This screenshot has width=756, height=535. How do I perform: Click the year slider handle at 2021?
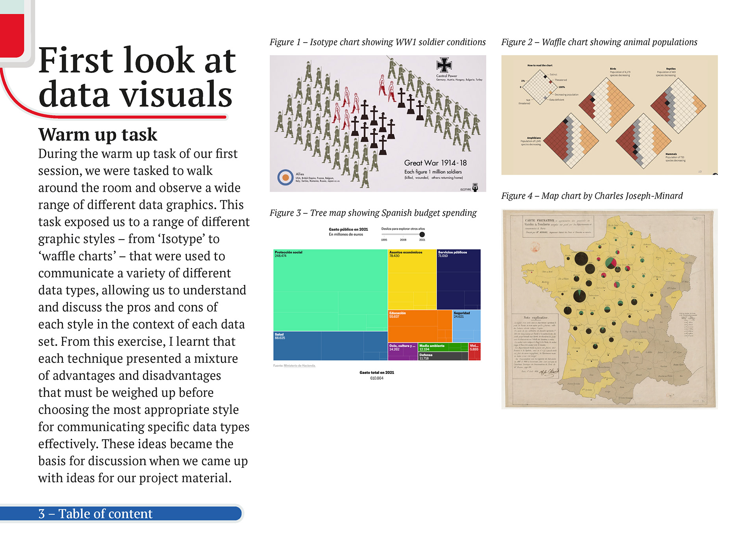coord(422,234)
